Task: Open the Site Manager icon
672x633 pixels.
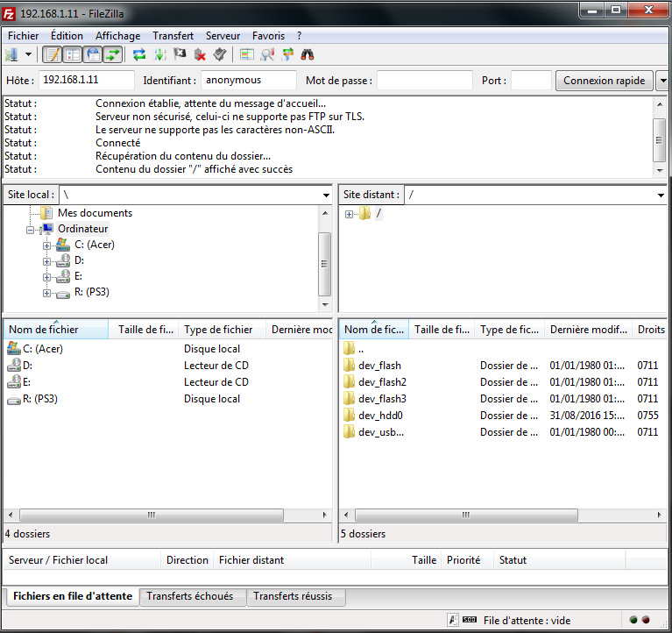Action: tap(11, 54)
